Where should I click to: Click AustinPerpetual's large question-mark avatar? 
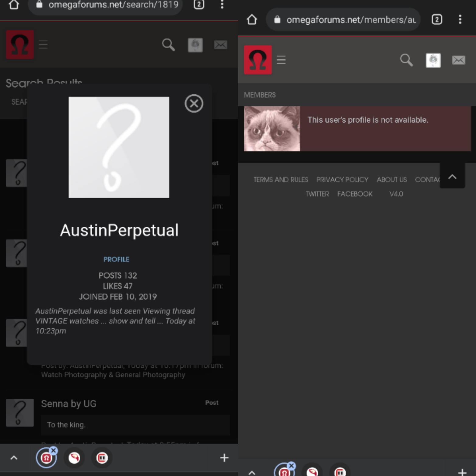[119, 147]
